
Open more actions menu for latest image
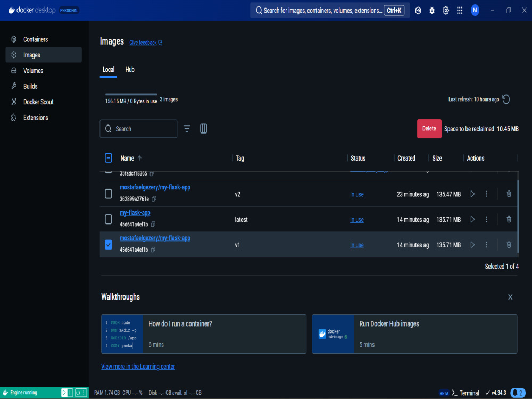coord(487,220)
